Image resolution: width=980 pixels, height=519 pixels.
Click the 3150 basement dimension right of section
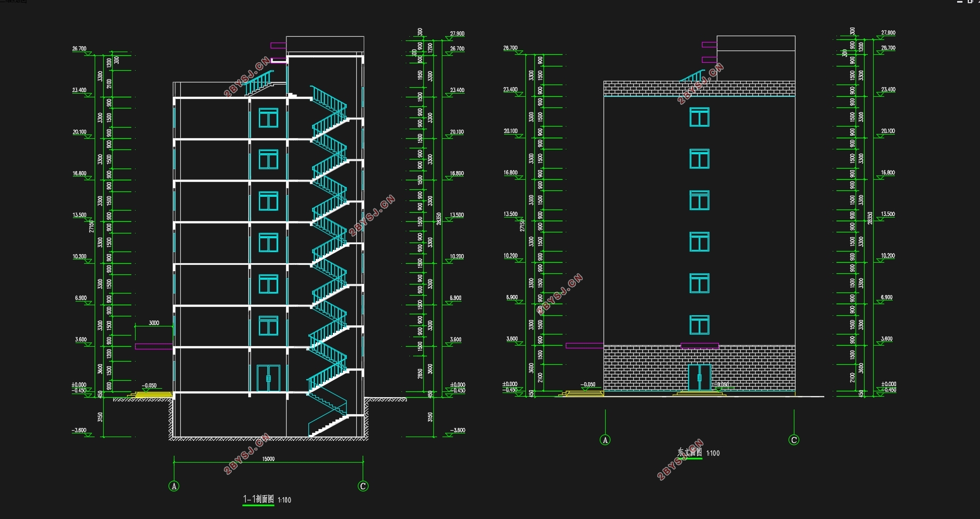point(430,417)
